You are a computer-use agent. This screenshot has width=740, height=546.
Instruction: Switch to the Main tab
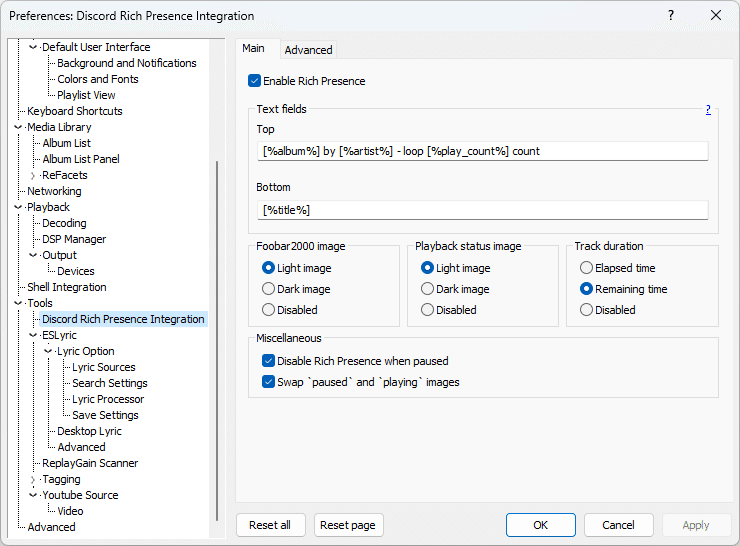point(253,48)
